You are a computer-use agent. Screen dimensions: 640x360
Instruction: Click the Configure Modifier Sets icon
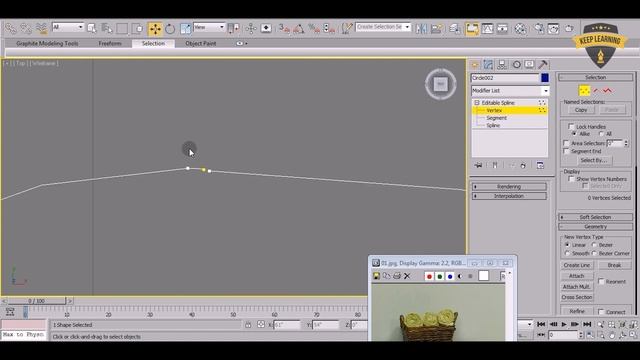coord(540,165)
